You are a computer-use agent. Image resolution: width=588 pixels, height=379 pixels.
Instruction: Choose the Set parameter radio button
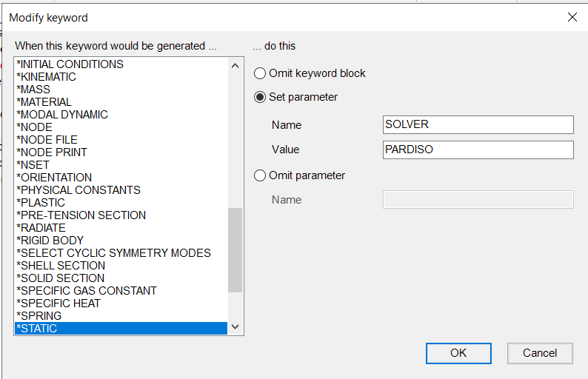point(260,97)
